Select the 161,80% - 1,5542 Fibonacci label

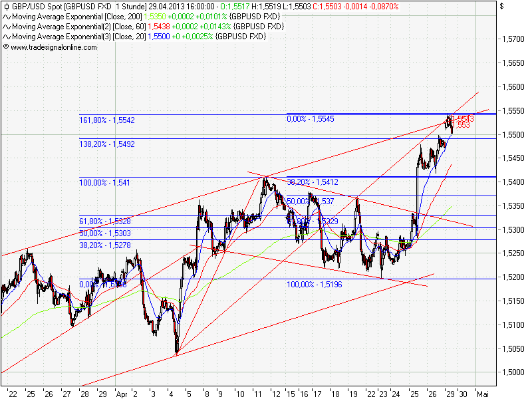tap(107, 120)
